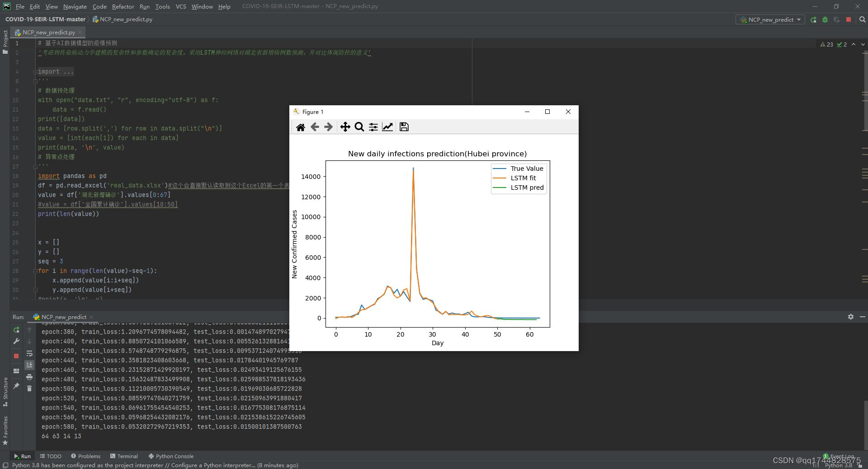Open the File menu
This screenshot has width=868, height=469.
pyautogui.click(x=20, y=6)
